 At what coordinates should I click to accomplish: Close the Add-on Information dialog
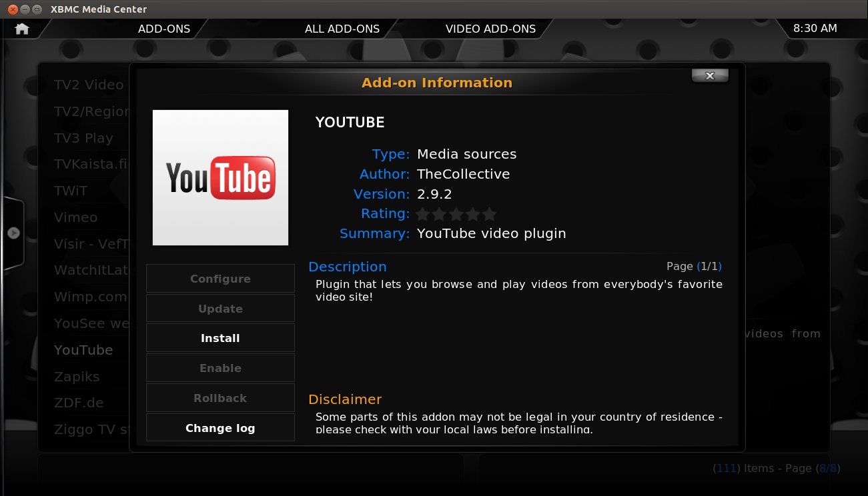tap(710, 76)
